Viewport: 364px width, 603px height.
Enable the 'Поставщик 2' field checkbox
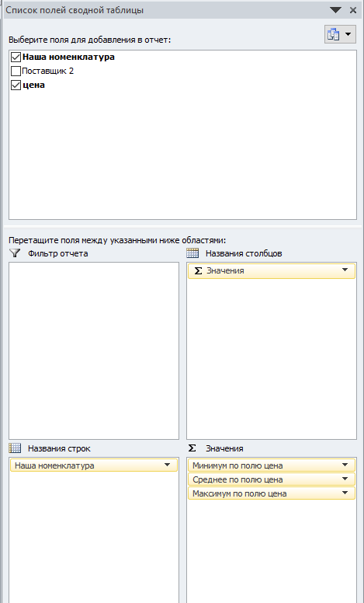tap(16, 71)
